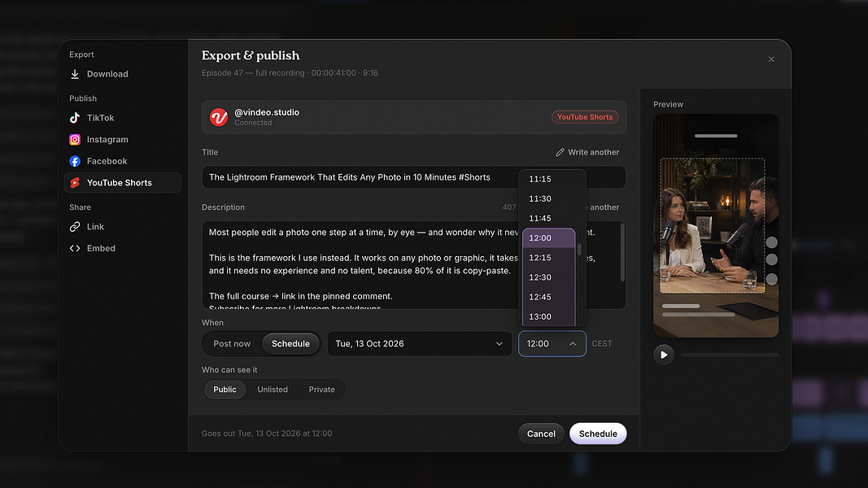The height and width of the screenshot is (488, 868).
Task: Confirm with the white Schedule button
Action: point(598,434)
